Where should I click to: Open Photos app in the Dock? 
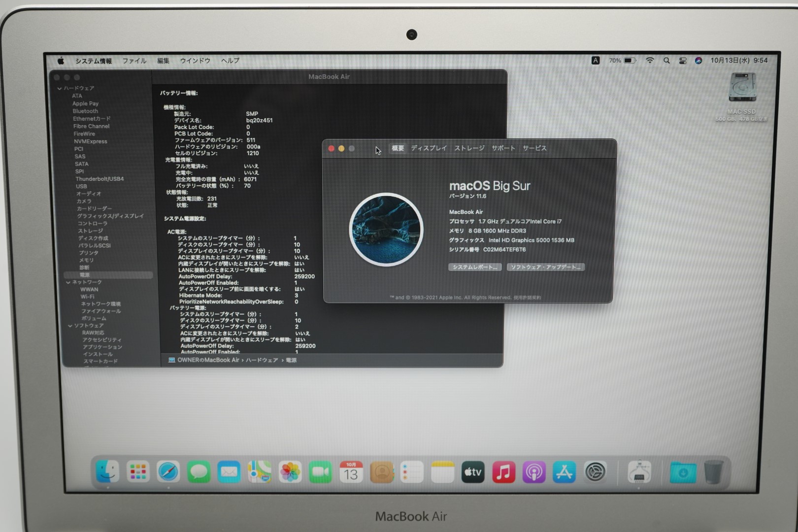[x=290, y=472]
